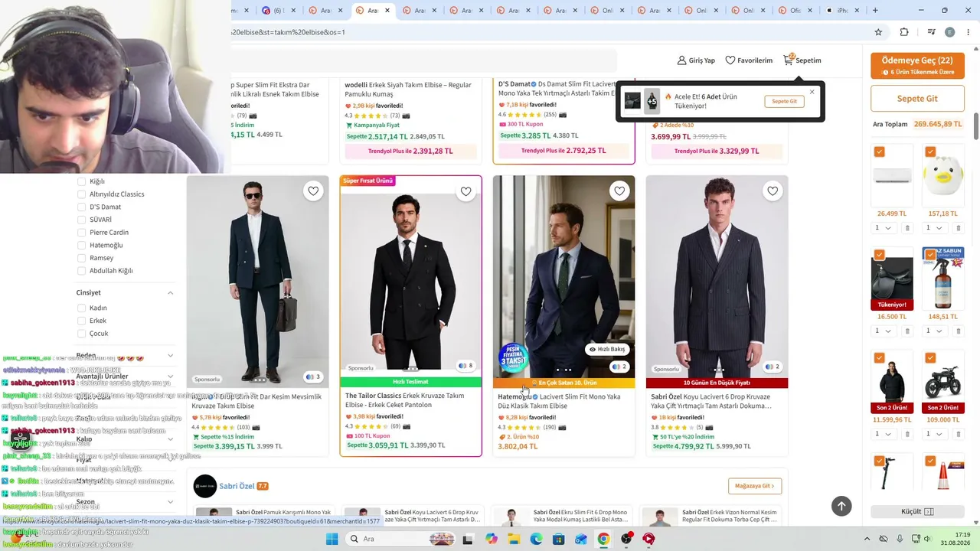Screen dimensions: 980x551
Task: Switch to the tab labeled (6)
Action: point(279,11)
